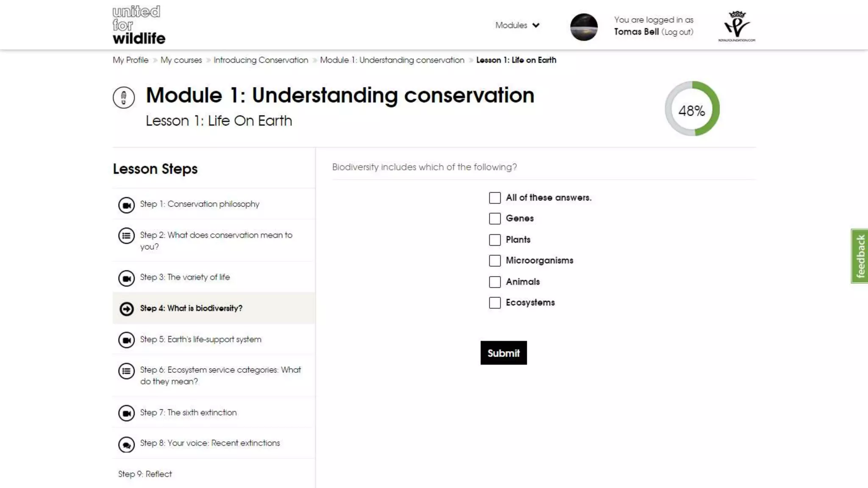Enable the Microorganisms checkbox
This screenshot has height=488, width=868.
point(495,261)
